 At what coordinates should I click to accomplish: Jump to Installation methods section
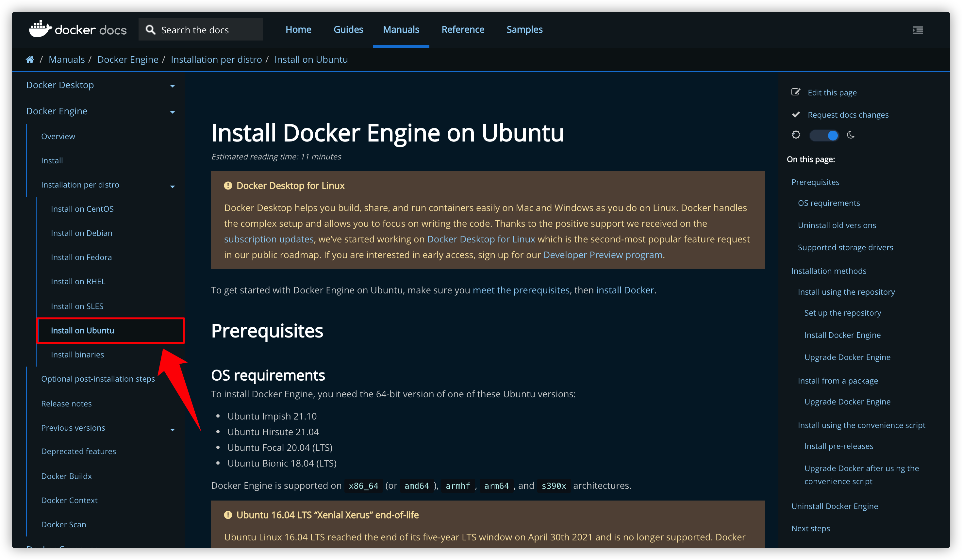coord(829,271)
